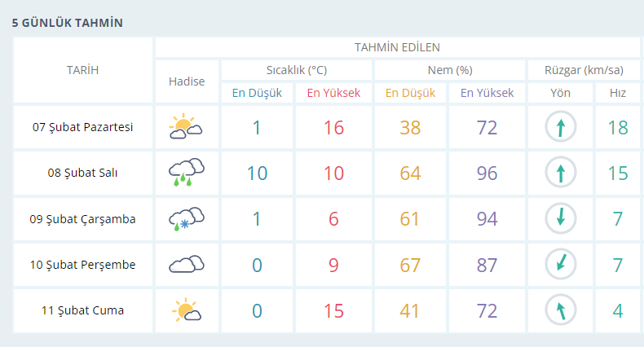Select the 09 Şubat Çarşamba date cell
This screenshot has width=644, height=347.
coord(83,218)
